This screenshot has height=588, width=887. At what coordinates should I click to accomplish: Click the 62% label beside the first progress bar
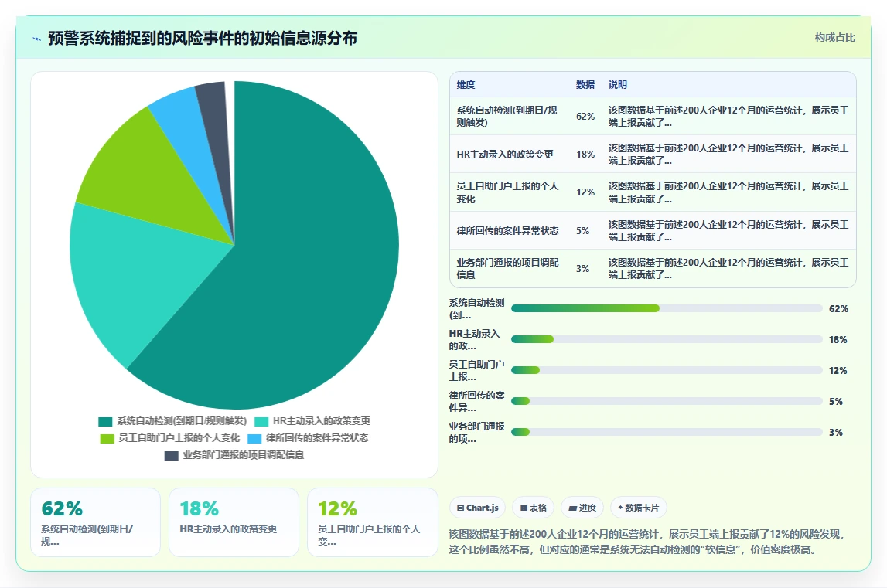coord(838,309)
